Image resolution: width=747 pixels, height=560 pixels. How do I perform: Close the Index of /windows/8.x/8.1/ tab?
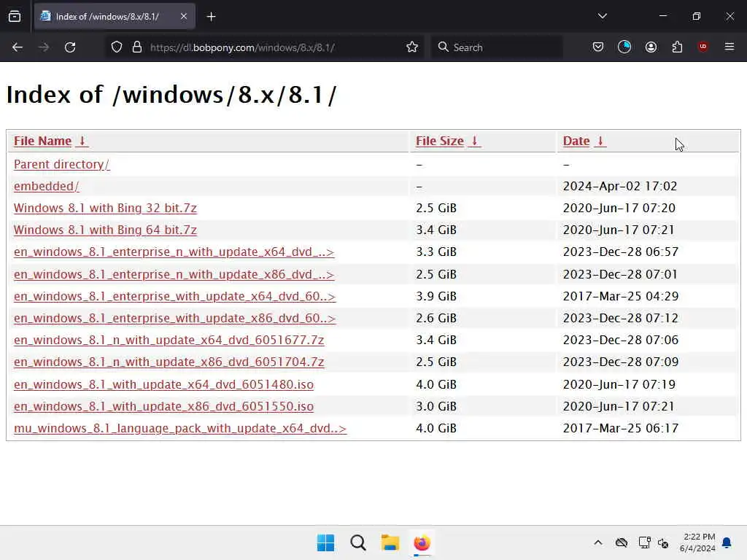coord(184,16)
